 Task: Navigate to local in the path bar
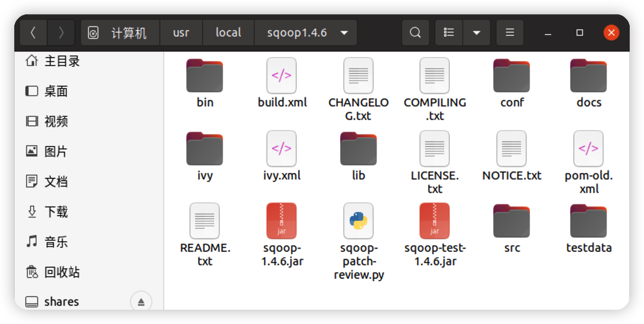[x=228, y=33]
